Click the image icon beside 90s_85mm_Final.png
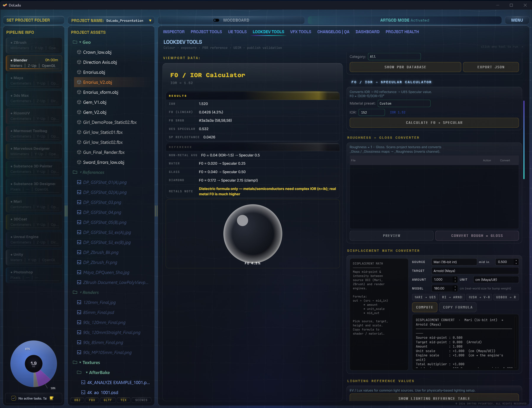 (79, 342)
